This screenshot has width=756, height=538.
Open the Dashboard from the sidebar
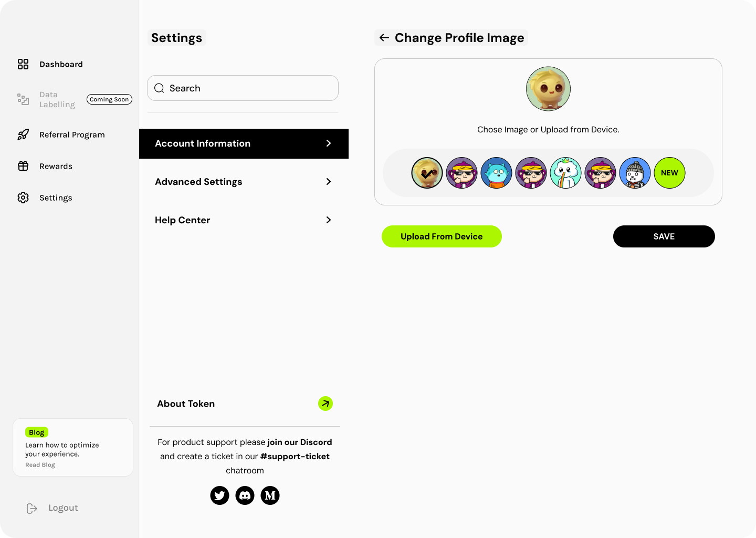coord(61,64)
